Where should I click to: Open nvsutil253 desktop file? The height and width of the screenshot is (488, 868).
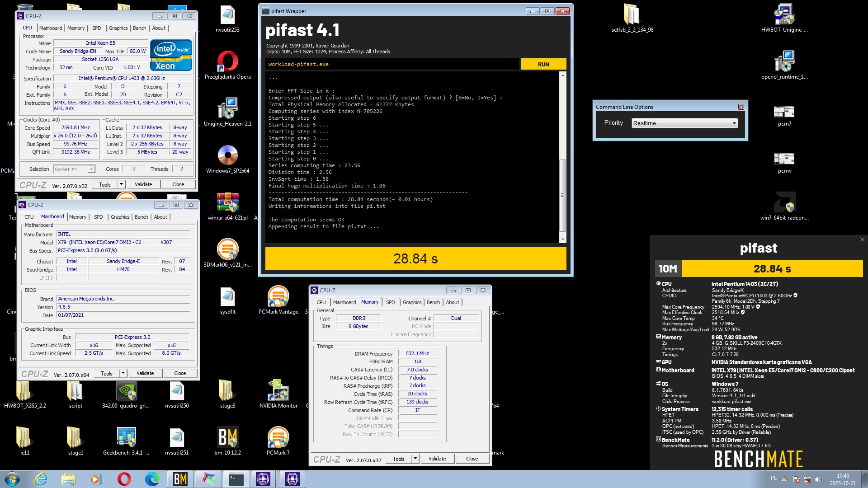227,19
